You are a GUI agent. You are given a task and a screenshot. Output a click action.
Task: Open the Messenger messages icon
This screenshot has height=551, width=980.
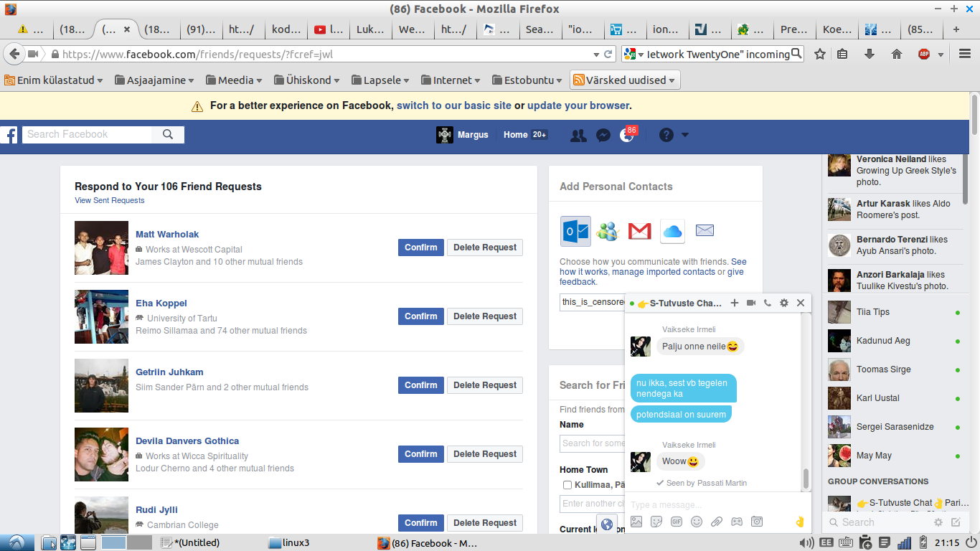603,135
